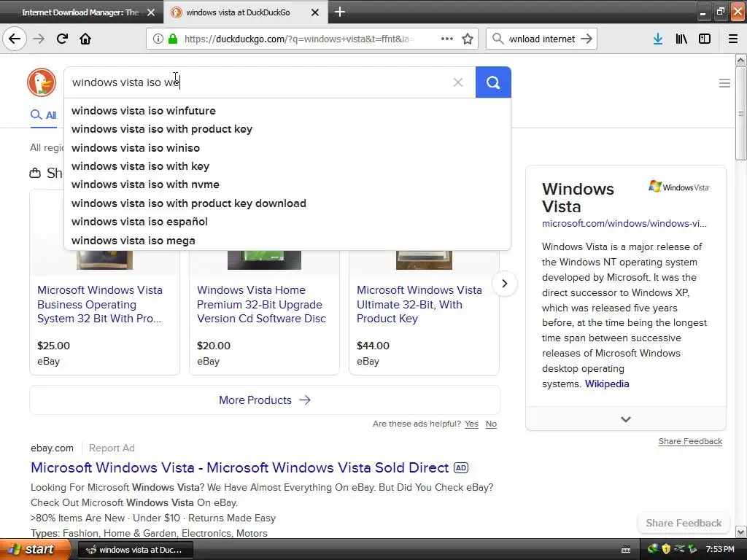Click the green padlock security icon
Screen dimensions: 747x560
coord(172,39)
